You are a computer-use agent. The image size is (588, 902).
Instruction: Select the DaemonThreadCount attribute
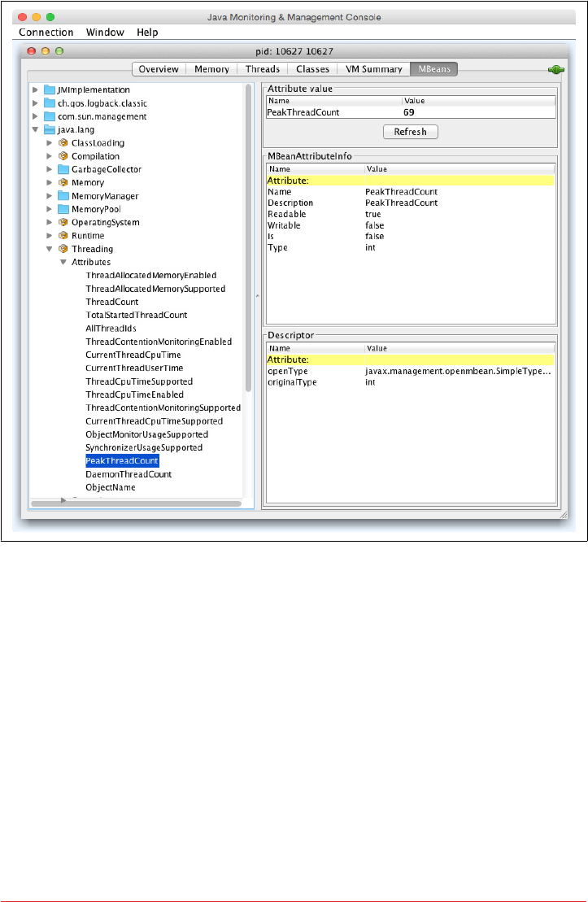(128, 474)
